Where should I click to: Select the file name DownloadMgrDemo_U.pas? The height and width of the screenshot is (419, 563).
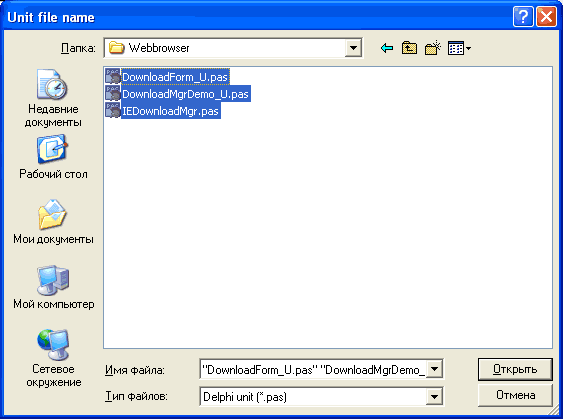(x=185, y=94)
